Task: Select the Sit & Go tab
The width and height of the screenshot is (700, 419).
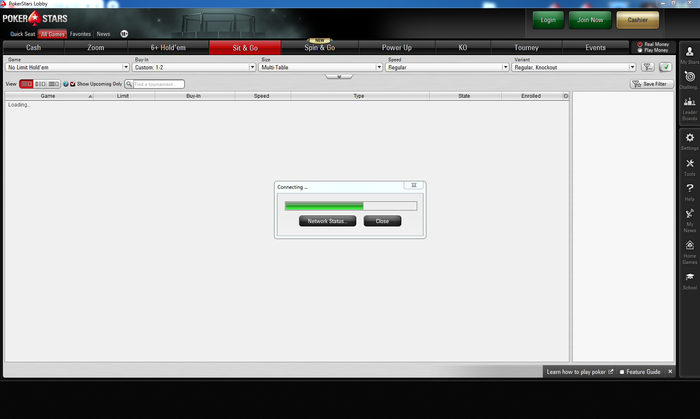Action: 245,48
